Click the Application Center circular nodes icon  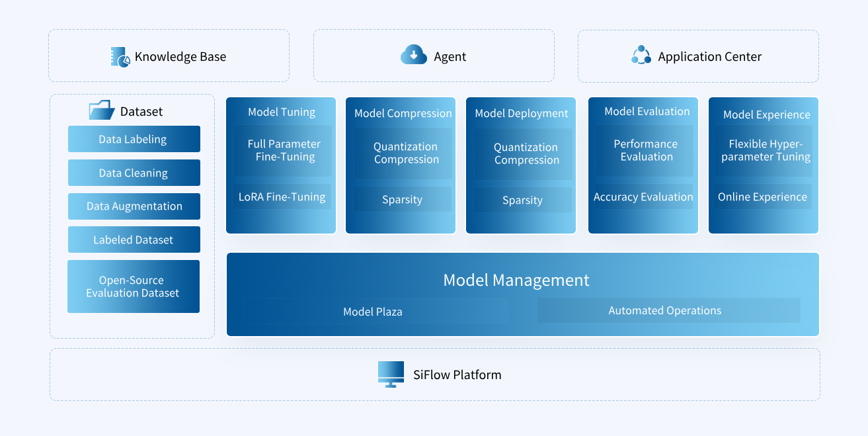641,56
